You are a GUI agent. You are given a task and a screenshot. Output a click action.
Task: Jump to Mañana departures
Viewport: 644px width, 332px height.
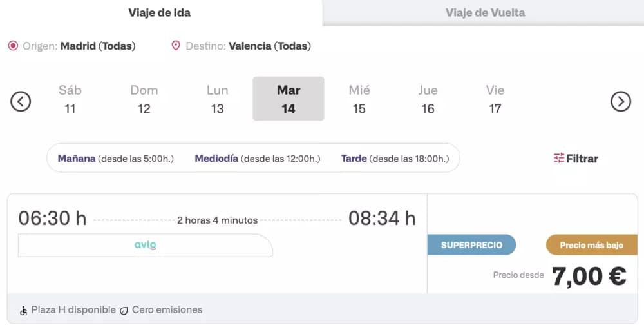pyautogui.click(x=115, y=158)
